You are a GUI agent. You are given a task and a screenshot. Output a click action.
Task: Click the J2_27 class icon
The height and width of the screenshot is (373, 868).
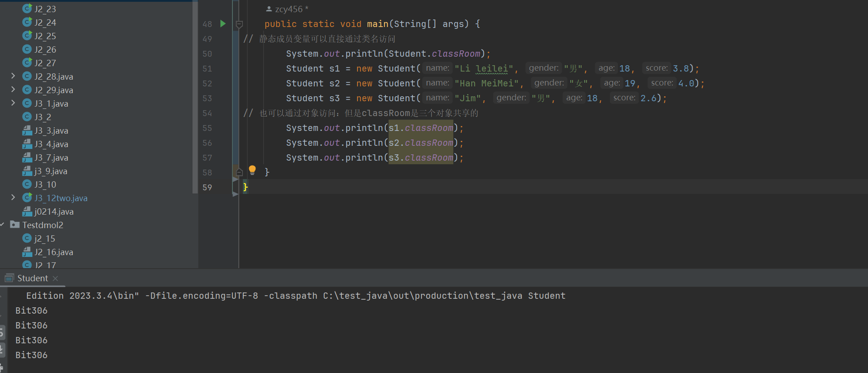(x=27, y=63)
